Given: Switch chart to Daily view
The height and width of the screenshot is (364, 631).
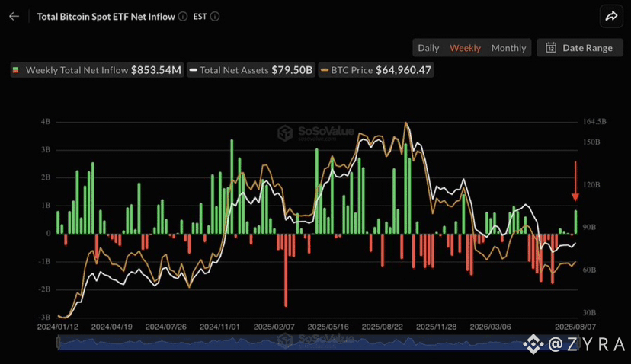Looking at the screenshot, I should click(428, 48).
